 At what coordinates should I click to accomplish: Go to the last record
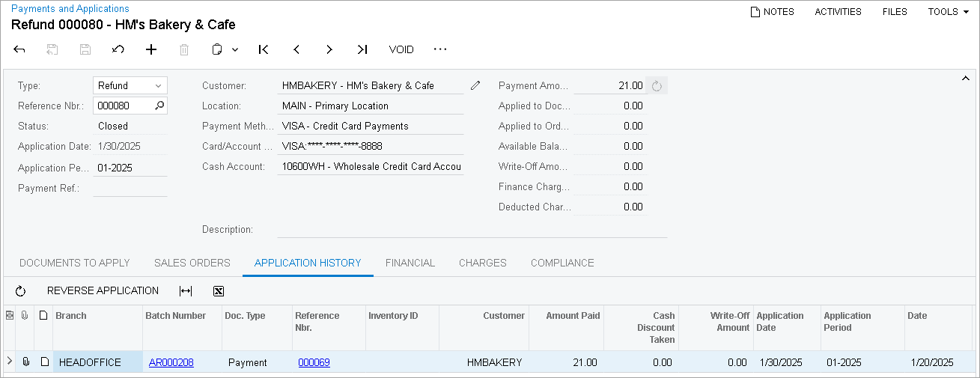click(362, 49)
